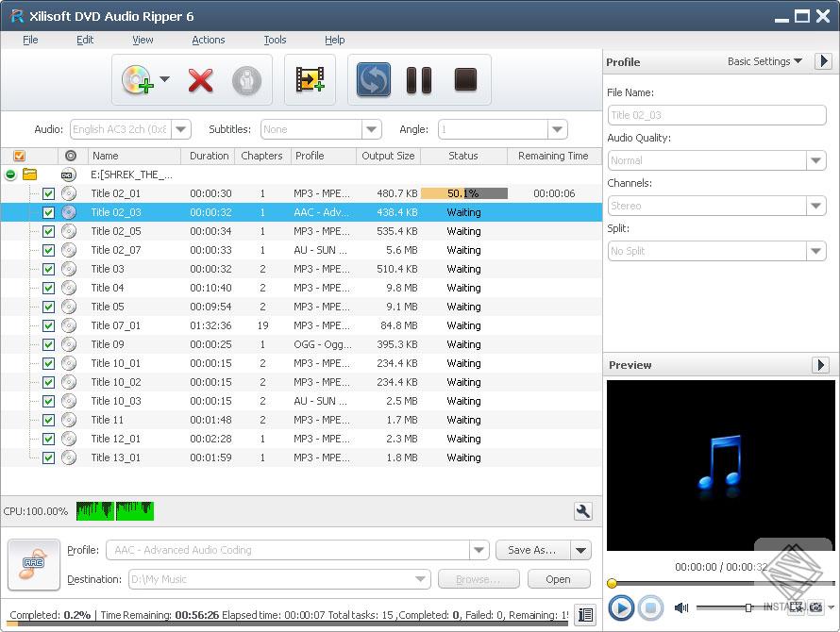Start ripping with blue convert icon
This screenshot has width=840, height=632.
click(372, 80)
